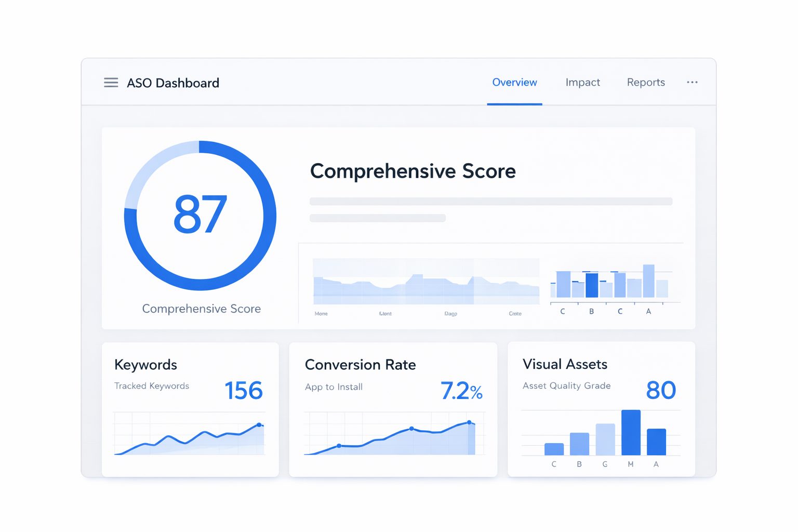Go to the Reports tab
The height and width of the screenshot is (532, 798).
coord(645,83)
